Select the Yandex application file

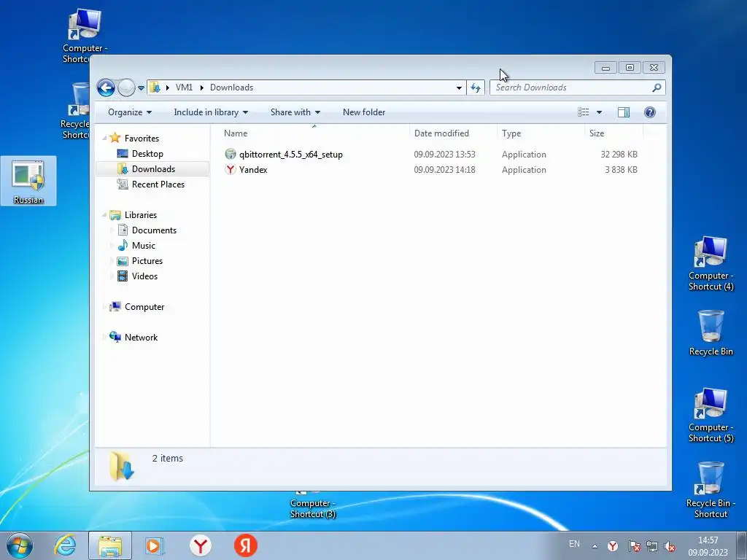click(x=253, y=169)
